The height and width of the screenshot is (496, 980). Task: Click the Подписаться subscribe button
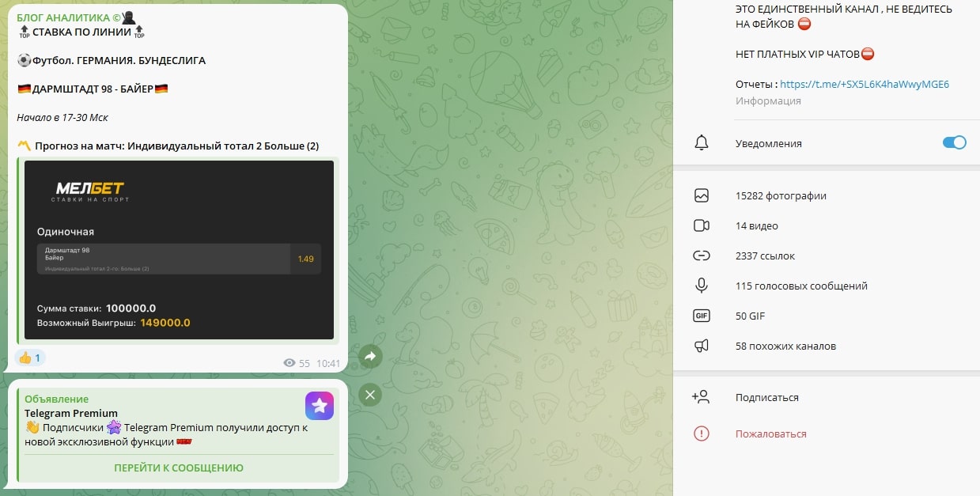point(767,397)
